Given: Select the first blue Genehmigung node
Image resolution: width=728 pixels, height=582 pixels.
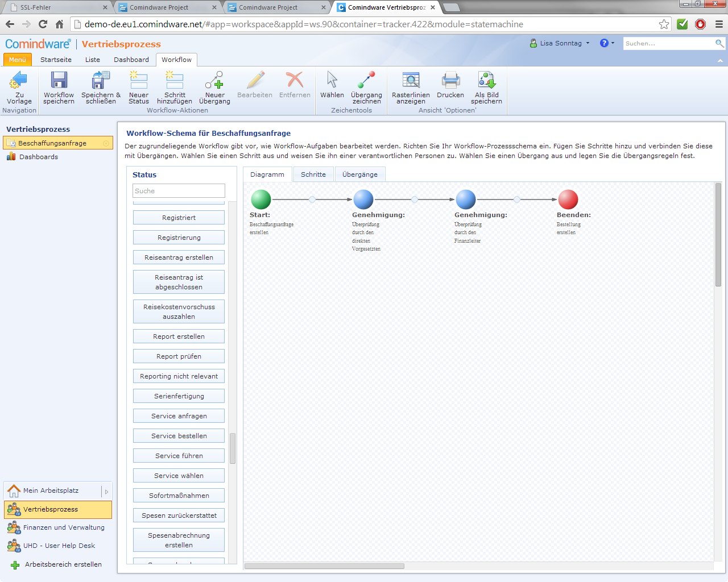Looking at the screenshot, I should (363, 199).
